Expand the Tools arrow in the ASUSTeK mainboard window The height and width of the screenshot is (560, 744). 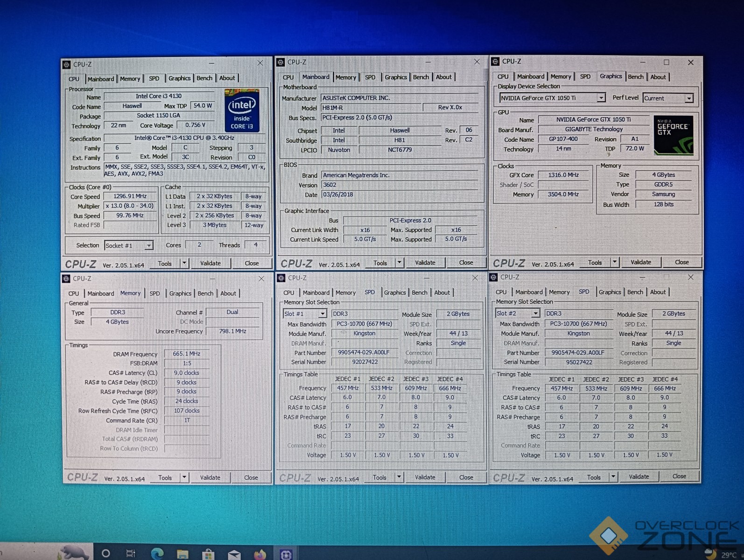(x=399, y=263)
